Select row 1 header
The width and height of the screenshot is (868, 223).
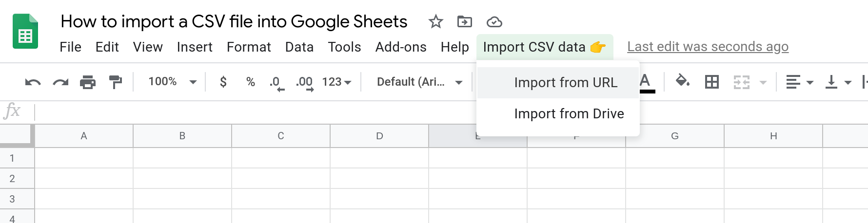(x=17, y=158)
